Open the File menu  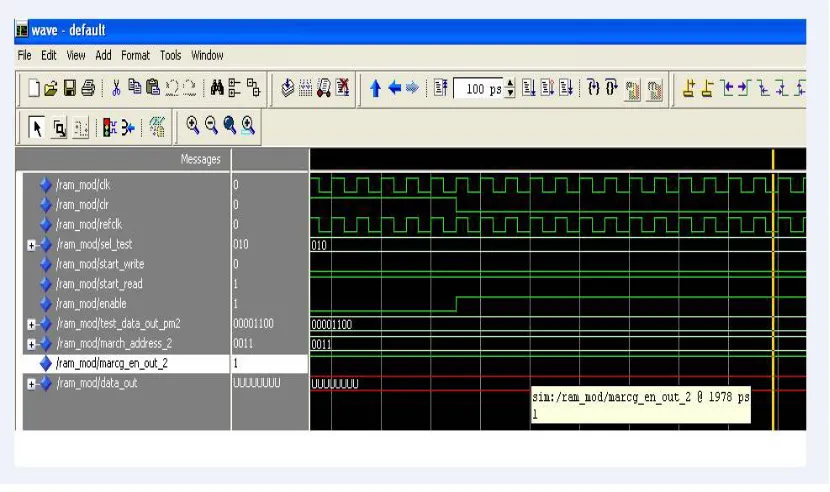(x=24, y=55)
